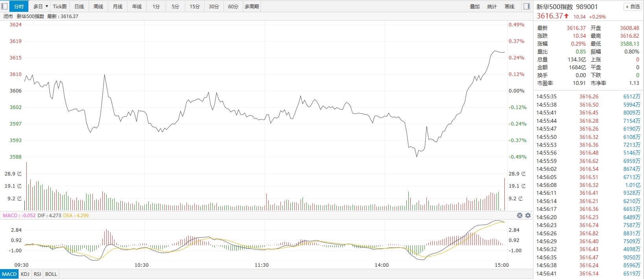
Task: Open the 统计 statistics tool
Action: 492,6
